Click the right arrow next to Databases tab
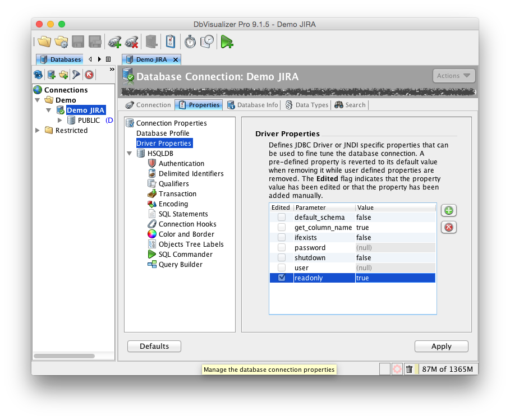The image size is (510, 420). (x=99, y=59)
